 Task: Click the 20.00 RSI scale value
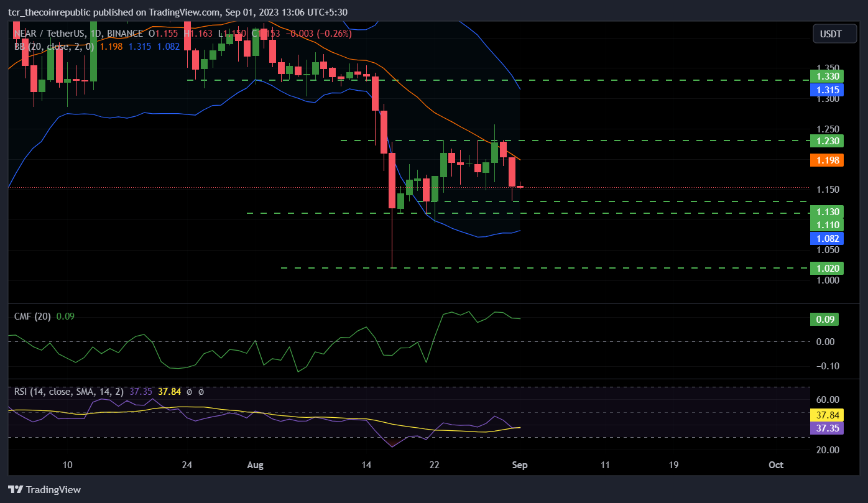click(x=828, y=450)
